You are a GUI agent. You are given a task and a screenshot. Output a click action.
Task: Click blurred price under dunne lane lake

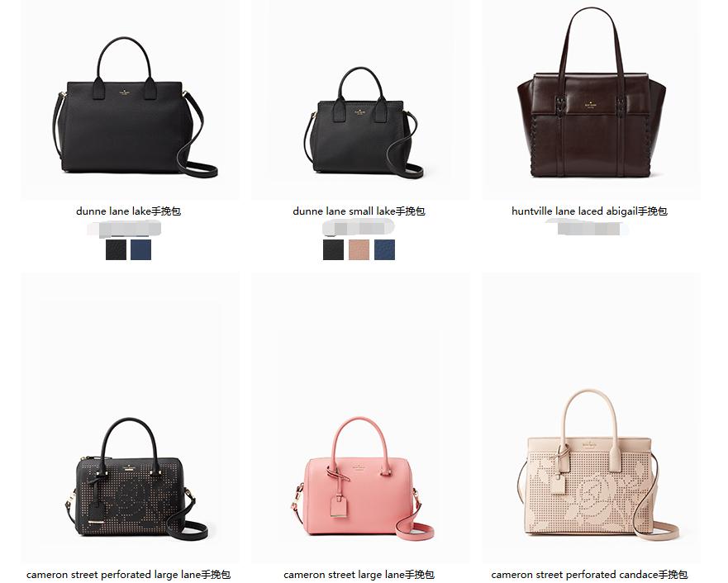(125, 229)
